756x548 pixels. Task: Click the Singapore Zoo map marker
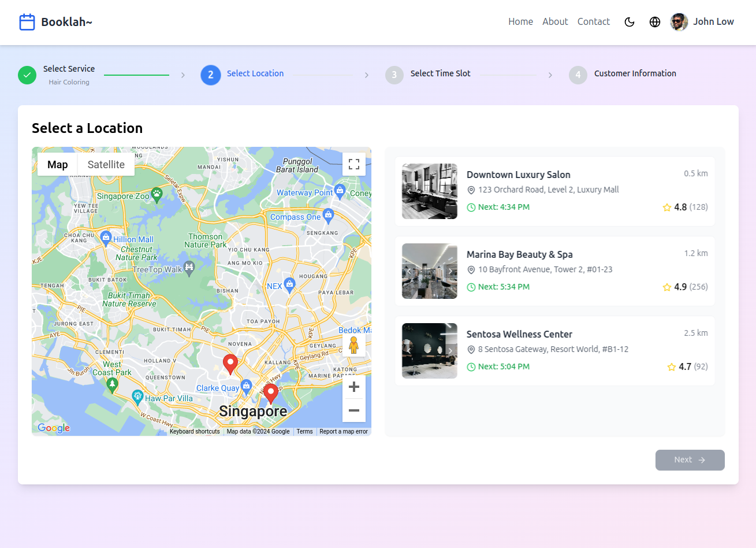157,194
